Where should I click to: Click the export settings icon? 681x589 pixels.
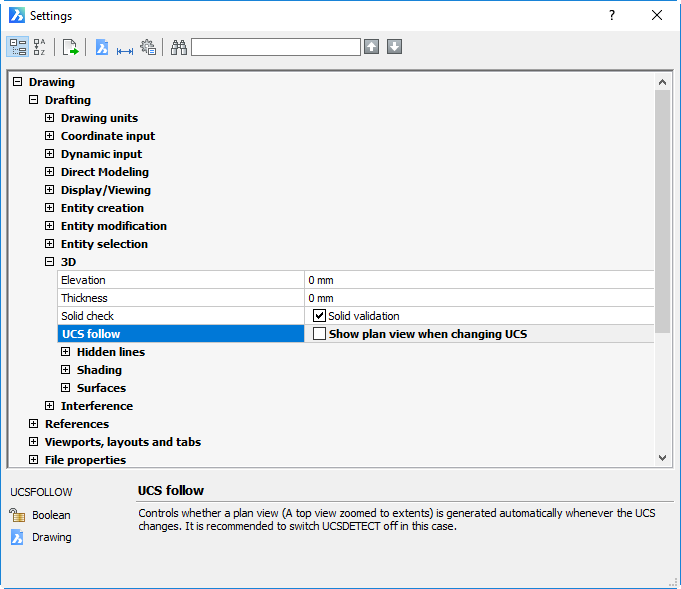pyautogui.click(x=70, y=47)
